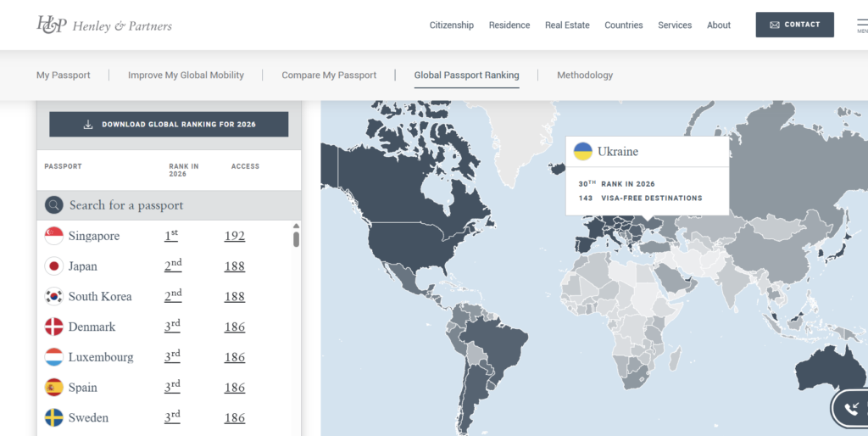This screenshot has height=436, width=868.
Task: Click the Henley & Partners logo
Action: 103,25
